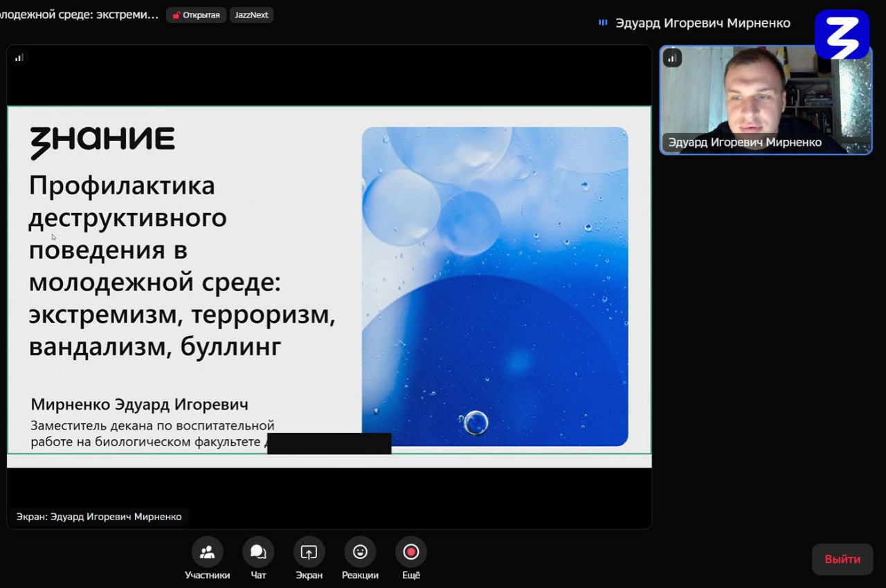Click the blue Jazz logo icon

842,34
